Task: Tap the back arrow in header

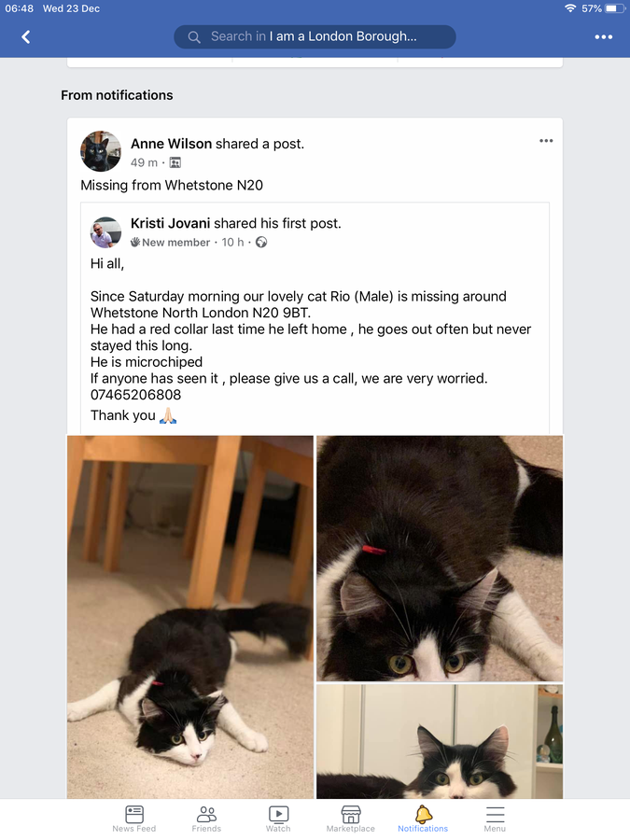Action: click(26, 36)
